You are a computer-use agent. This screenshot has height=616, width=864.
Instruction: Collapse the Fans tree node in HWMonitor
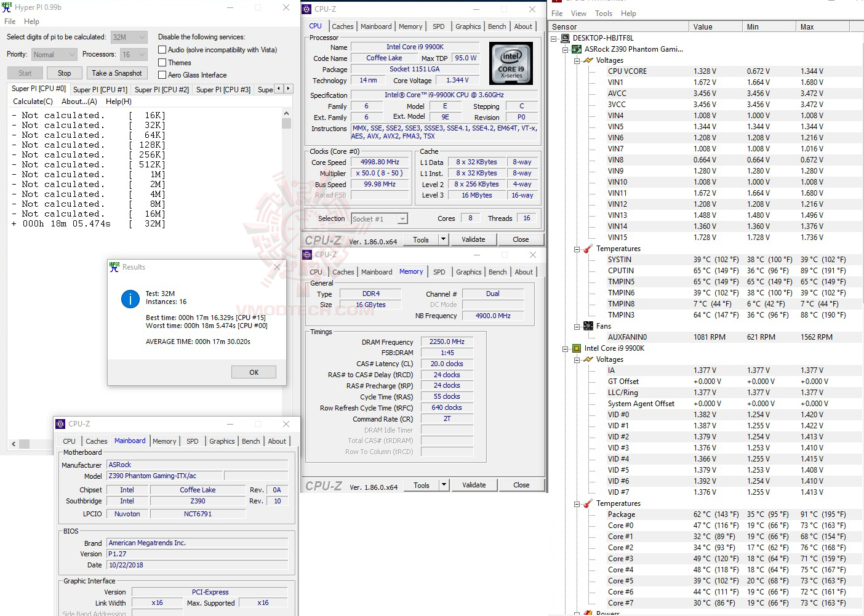[x=577, y=326]
